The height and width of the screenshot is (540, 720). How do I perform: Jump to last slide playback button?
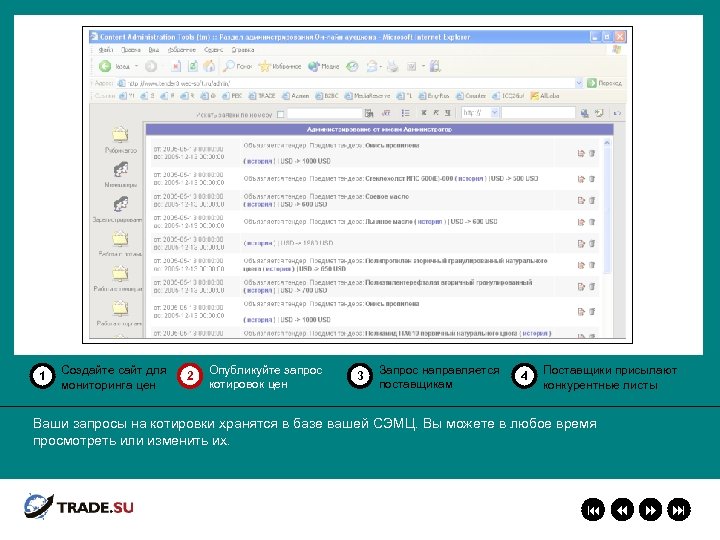pos(679,510)
